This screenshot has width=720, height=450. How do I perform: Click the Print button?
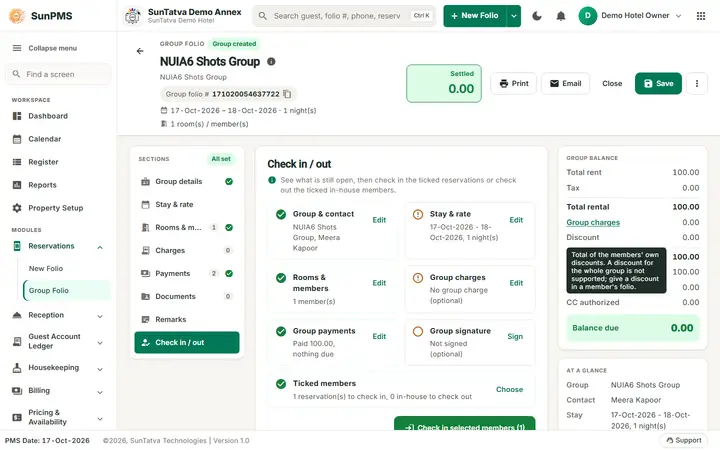click(x=513, y=84)
